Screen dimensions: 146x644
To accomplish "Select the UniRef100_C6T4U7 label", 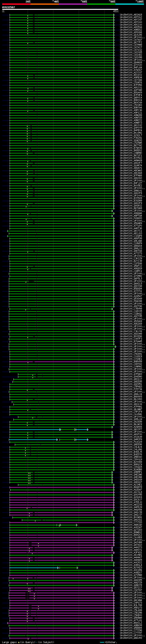I will point(131,40).
